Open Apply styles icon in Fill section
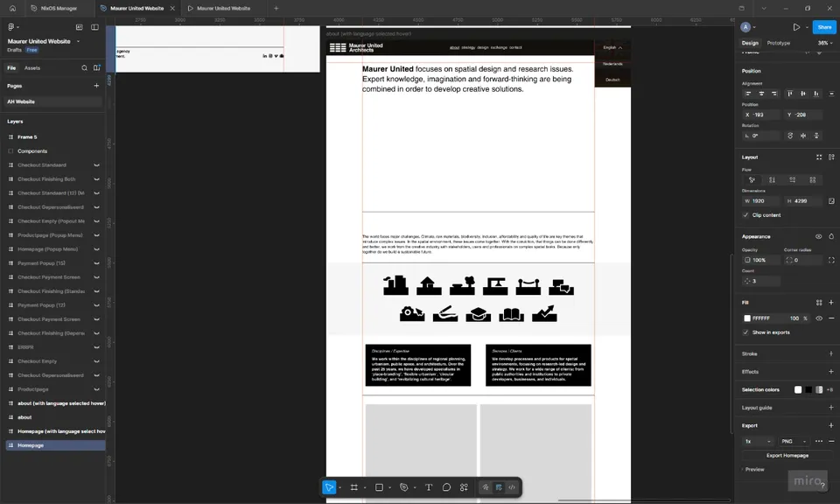The height and width of the screenshot is (504, 840). click(x=819, y=303)
